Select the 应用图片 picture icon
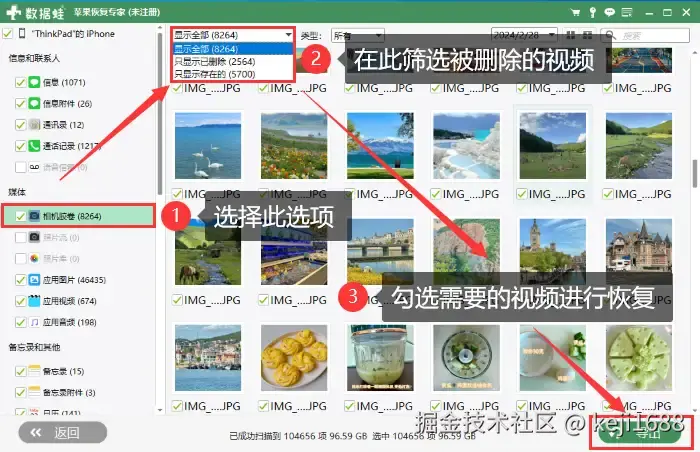Image resolution: width=700 pixels, height=452 pixels. click(x=34, y=280)
